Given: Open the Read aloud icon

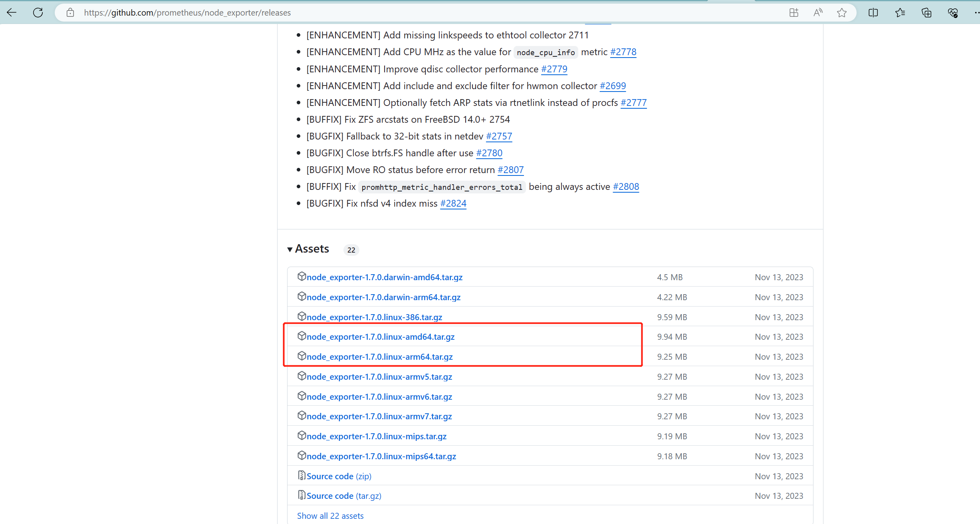Looking at the screenshot, I should click(818, 12).
